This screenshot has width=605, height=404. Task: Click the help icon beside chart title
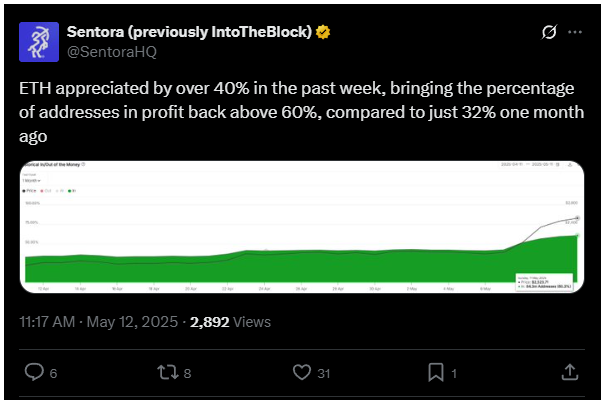coord(83,164)
